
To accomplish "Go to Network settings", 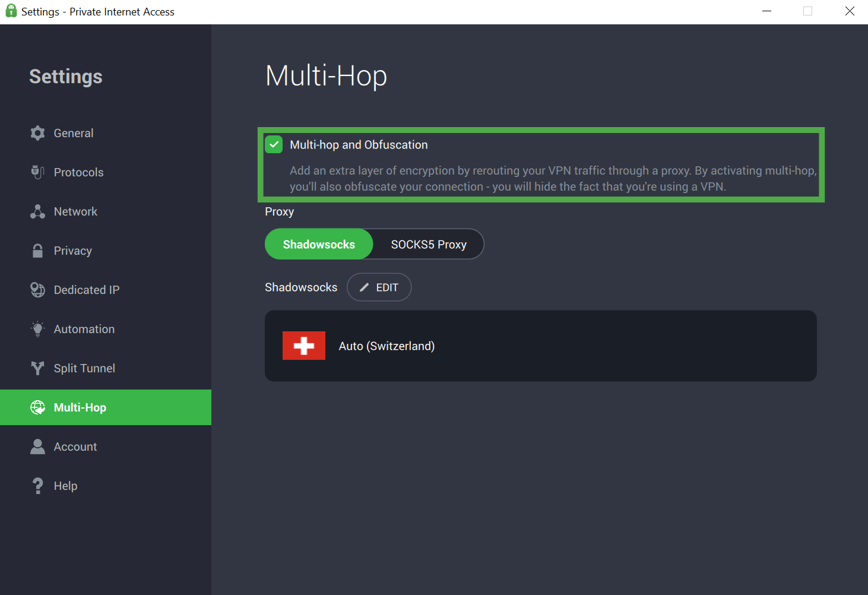I will click(x=106, y=211).
